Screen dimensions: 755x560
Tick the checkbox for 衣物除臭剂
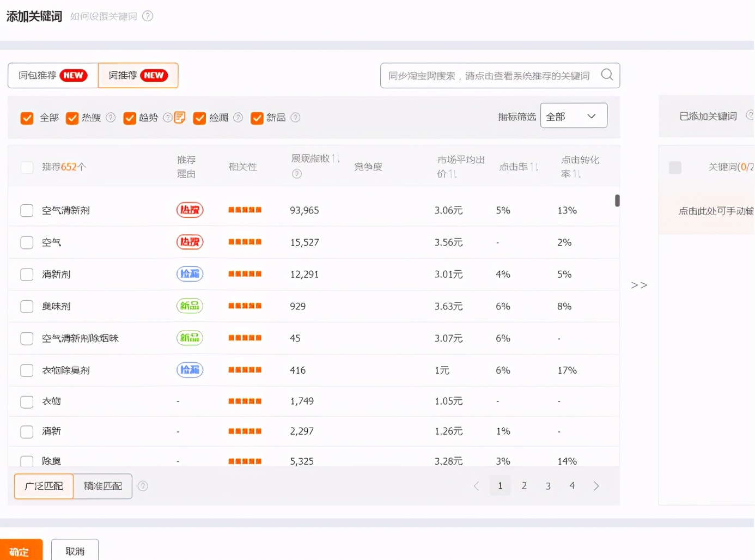pyautogui.click(x=27, y=370)
